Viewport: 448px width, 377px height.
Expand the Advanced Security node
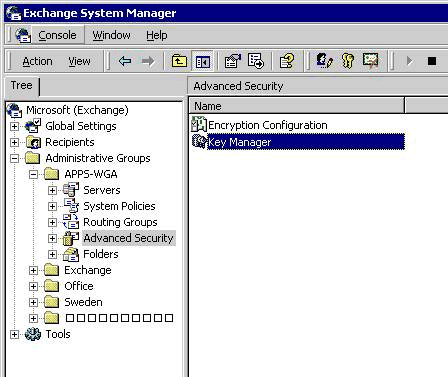tap(52, 238)
